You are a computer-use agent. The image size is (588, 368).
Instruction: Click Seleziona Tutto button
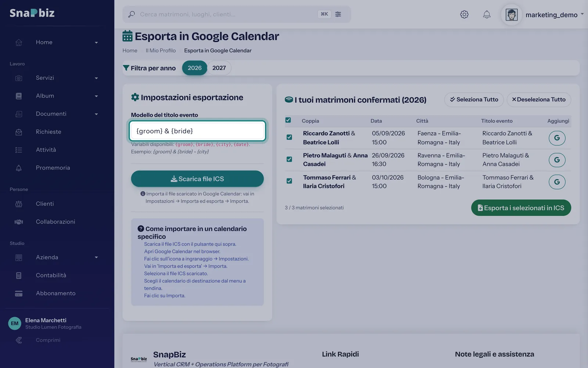[x=474, y=99]
